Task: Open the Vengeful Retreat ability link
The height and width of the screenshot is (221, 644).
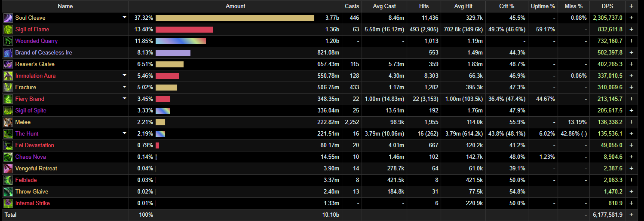Action: click(x=36, y=169)
